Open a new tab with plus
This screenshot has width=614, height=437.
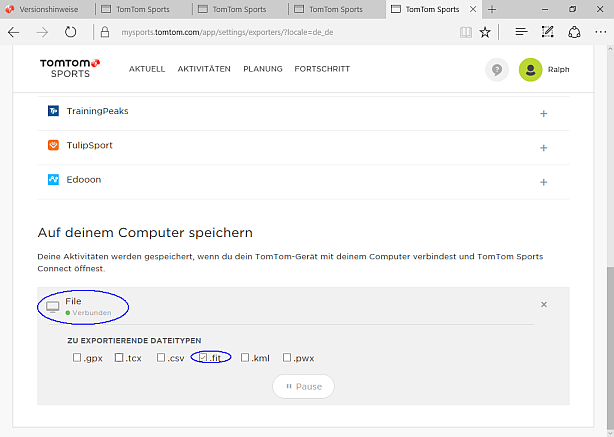492,9
